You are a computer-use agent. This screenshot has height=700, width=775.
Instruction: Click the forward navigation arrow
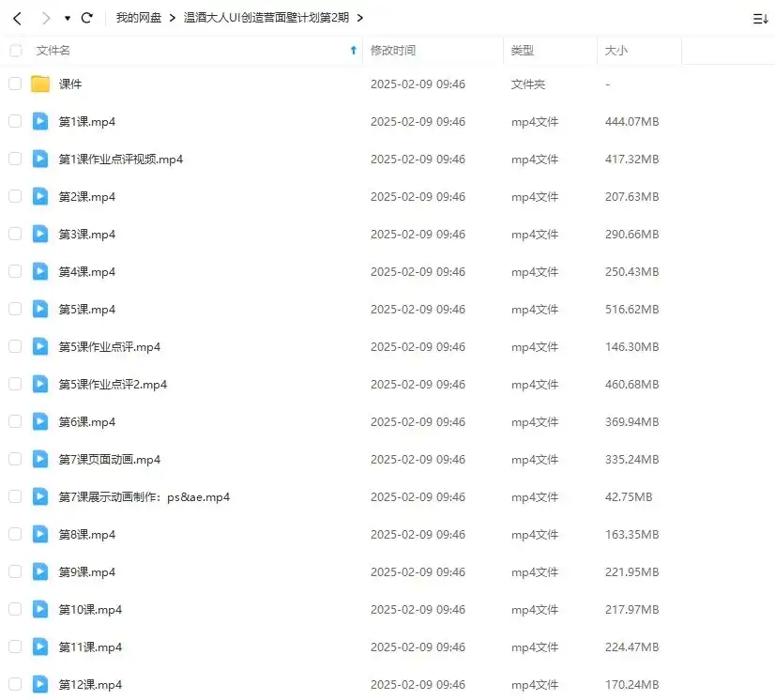(45, 17)
